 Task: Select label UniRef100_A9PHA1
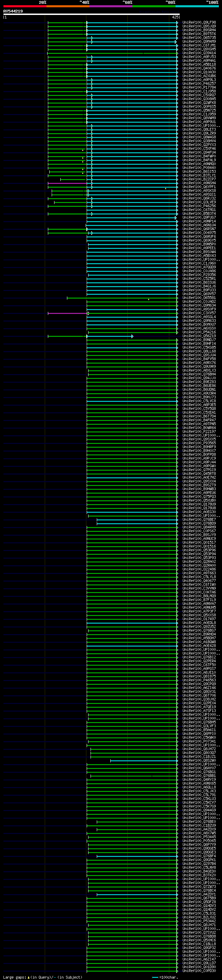tap(199, 60)
